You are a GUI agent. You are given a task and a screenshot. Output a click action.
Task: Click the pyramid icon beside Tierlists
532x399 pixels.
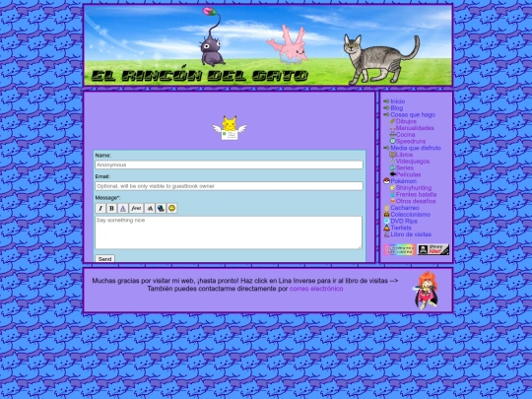(x=386, y=228)
